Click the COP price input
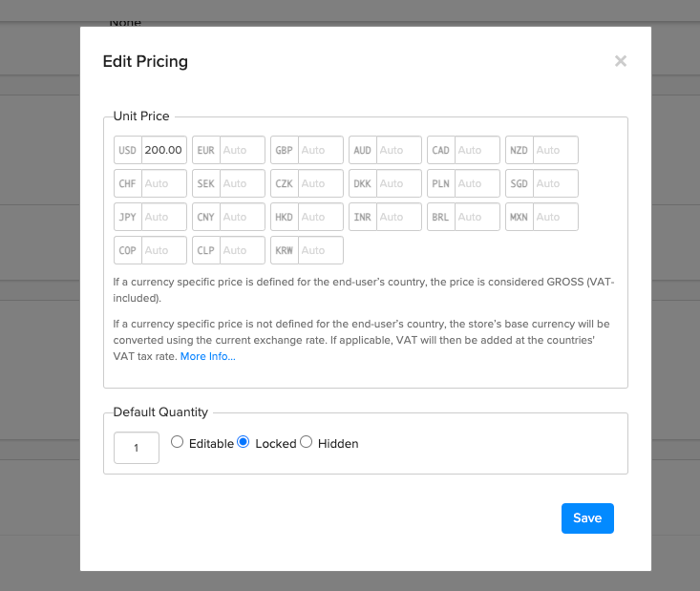Image resolution: width=700 pixels, height=591 pixels. (164, 250)
